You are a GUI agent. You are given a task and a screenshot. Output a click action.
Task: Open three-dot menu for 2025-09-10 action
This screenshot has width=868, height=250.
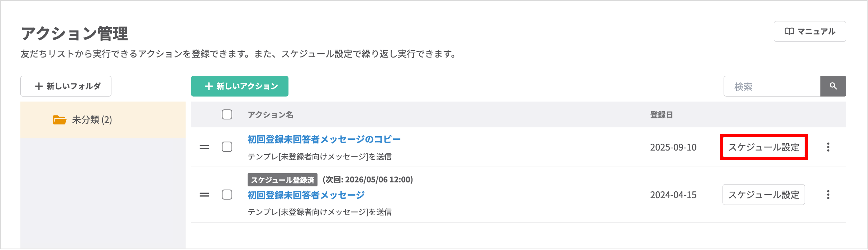828,147
